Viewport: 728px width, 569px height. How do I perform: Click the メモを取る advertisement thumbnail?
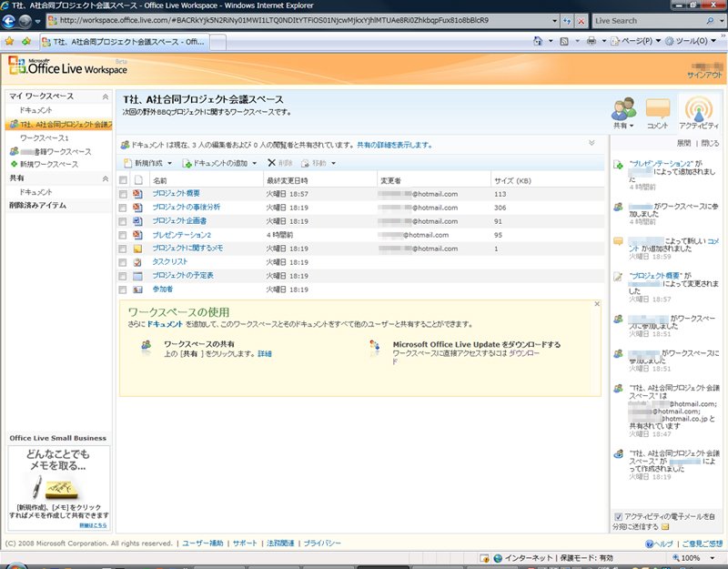[x=58, y=488]
